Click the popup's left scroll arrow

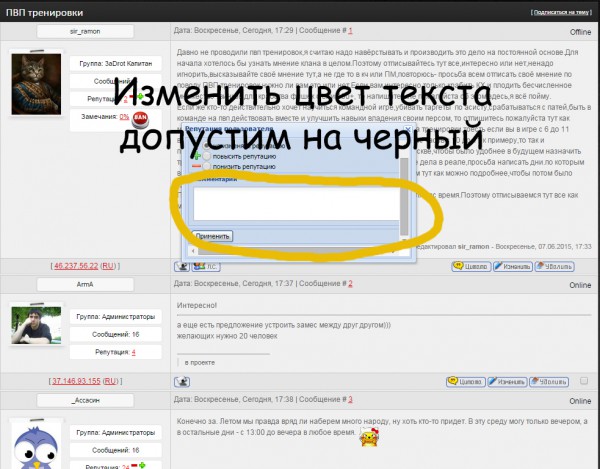(x=193, y=251)
